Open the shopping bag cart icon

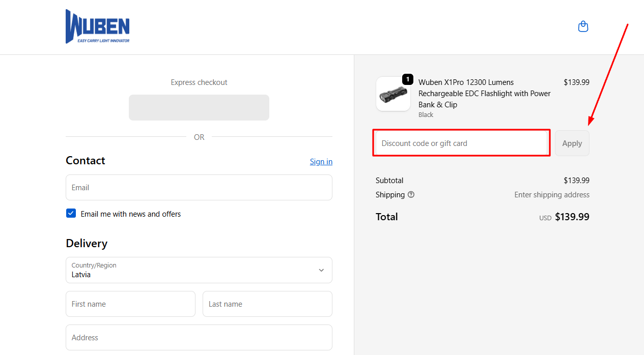point(583,26)
